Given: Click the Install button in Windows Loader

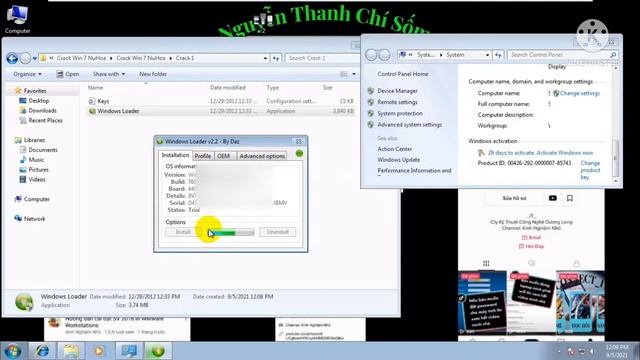Looking at the screenshot, I should pos(183,232).
